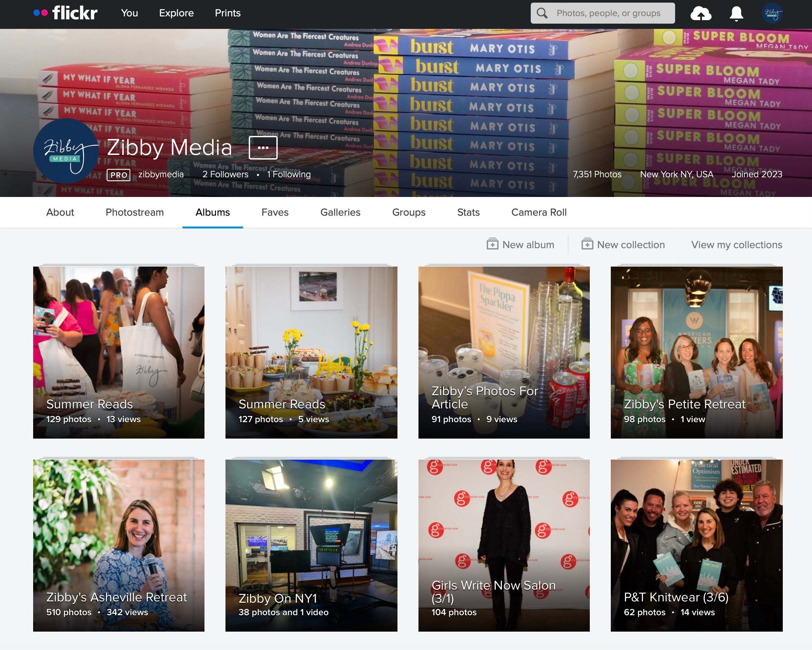Viewport: 812px width, 650px height.
Task: Open the Explore menu
Action: tap(176, 13)
